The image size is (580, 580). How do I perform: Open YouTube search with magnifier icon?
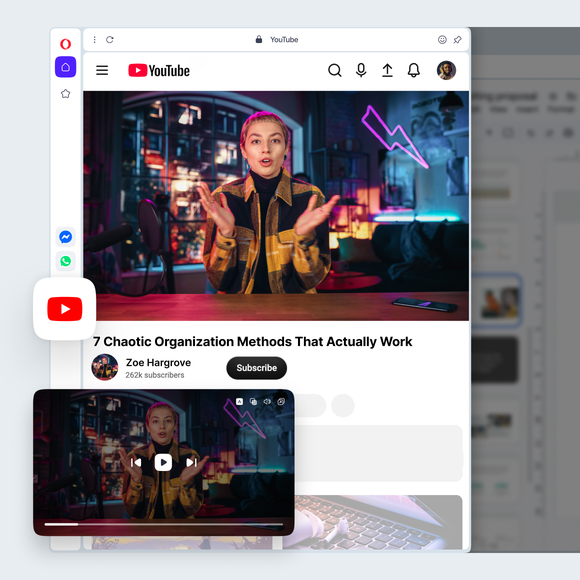pos(334,70)
